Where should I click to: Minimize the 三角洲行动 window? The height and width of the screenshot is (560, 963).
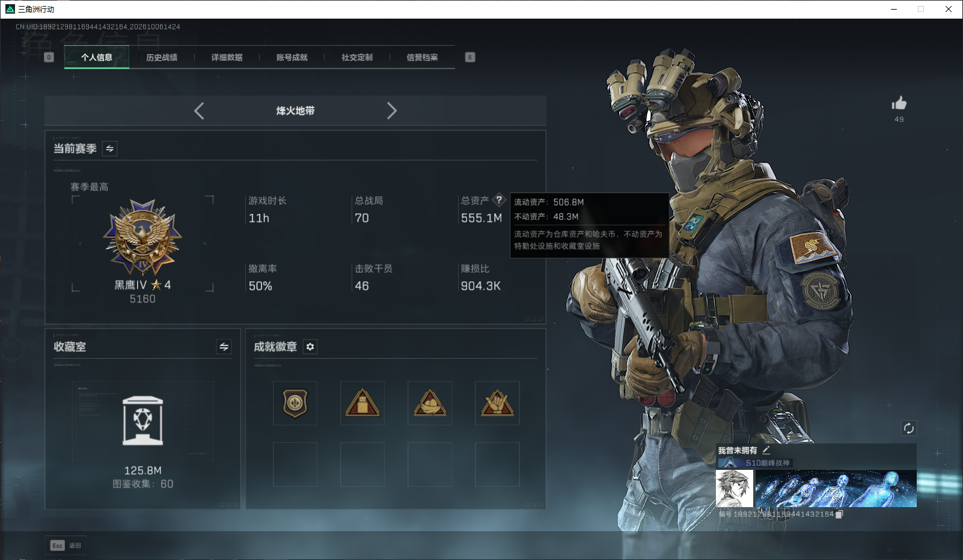894,9
